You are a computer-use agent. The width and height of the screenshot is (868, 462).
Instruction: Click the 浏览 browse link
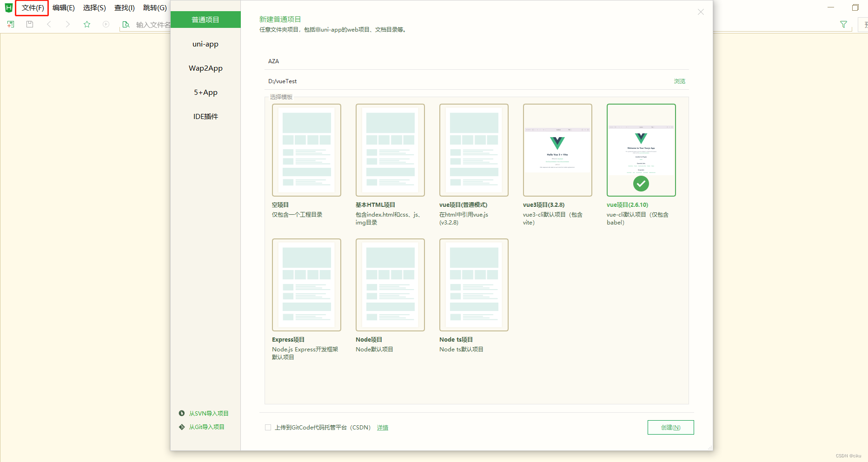coord(679,81)
